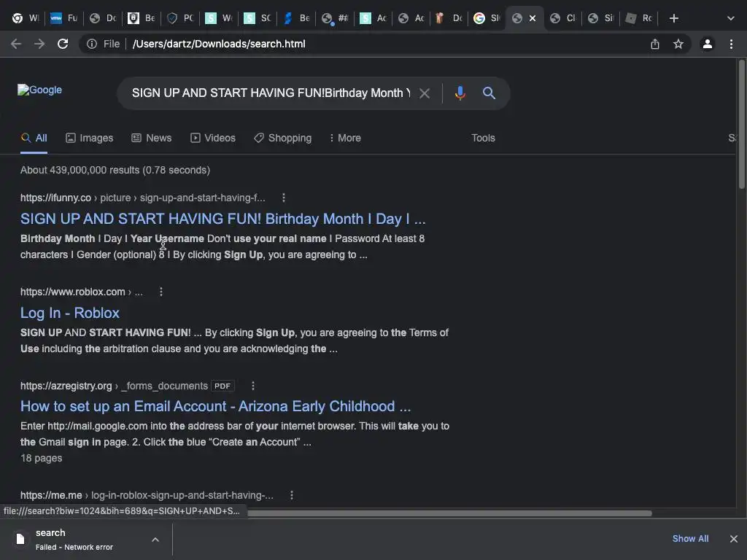
Task: Go back with the browser back arrow
Action: [16, 44]
